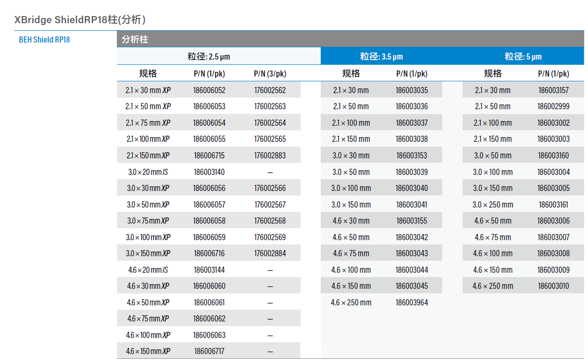The image size is (588, 364).
Task: Click part number 176002565
Action: point(270,139)
